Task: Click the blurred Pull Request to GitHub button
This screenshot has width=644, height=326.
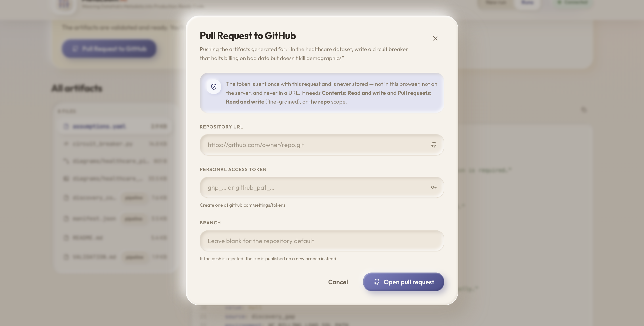Action: (x=109, y=49)
